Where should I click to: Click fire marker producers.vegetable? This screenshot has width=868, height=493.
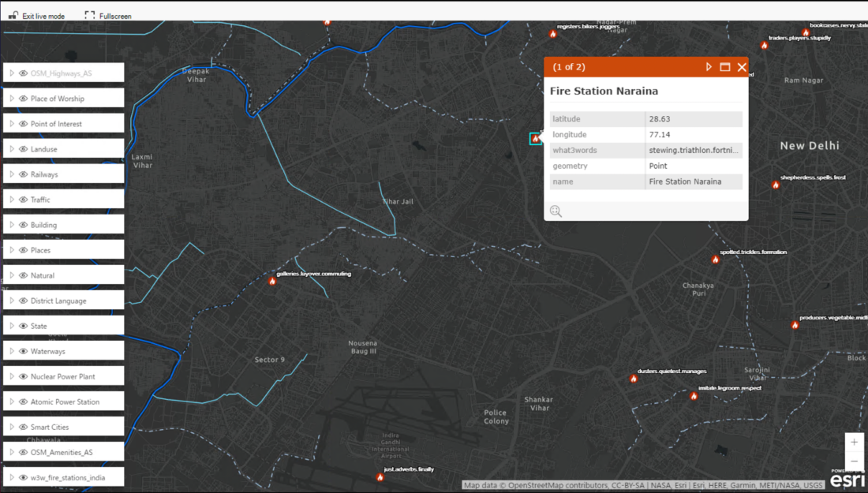point(795,325)
